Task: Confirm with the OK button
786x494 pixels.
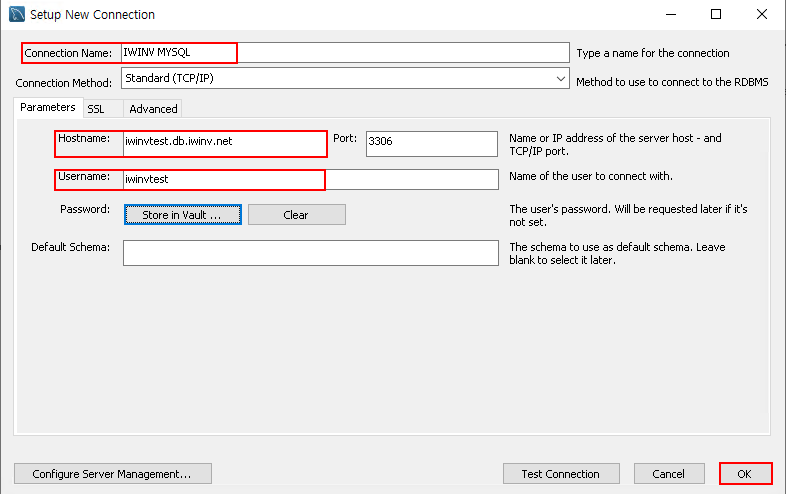Action: pos(745,473)
